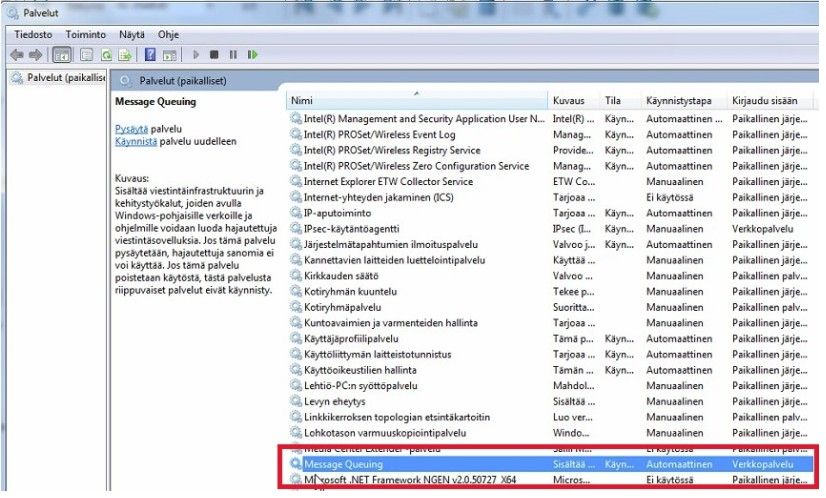Click Ei käytössä in Internet-yhteyden jakaminen row

coord(670,198)
